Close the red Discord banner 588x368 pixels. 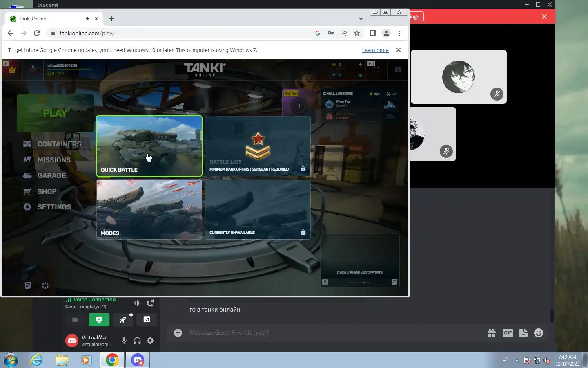point(544,16)
